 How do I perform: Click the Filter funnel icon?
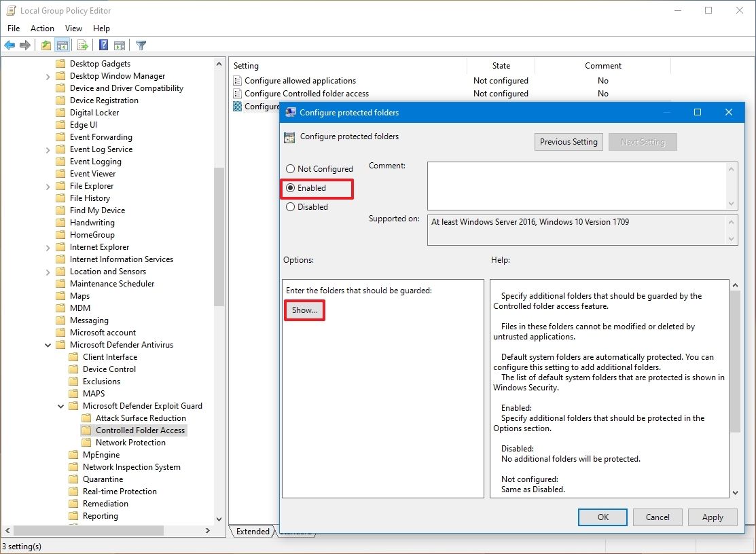141,45
